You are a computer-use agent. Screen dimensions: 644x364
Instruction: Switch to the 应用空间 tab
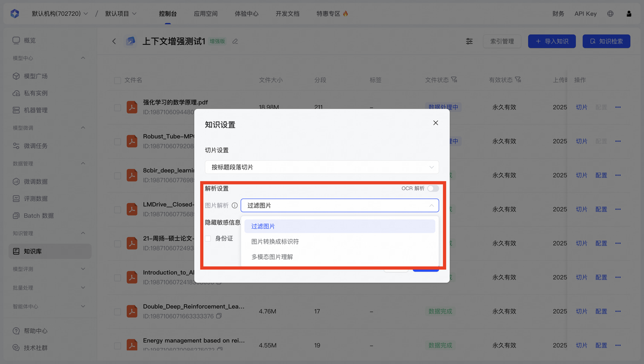[205, 14]
